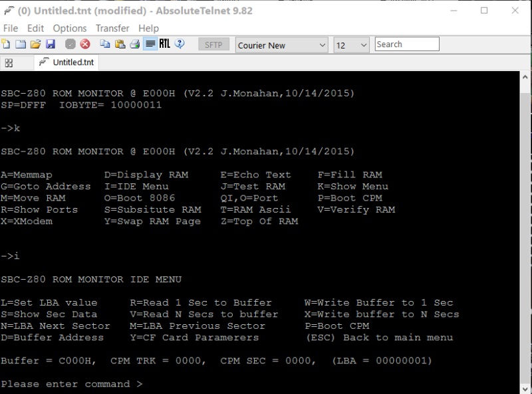
Task: Click the 'O=Boot 8086' text
Action: (x=140, y=198)
